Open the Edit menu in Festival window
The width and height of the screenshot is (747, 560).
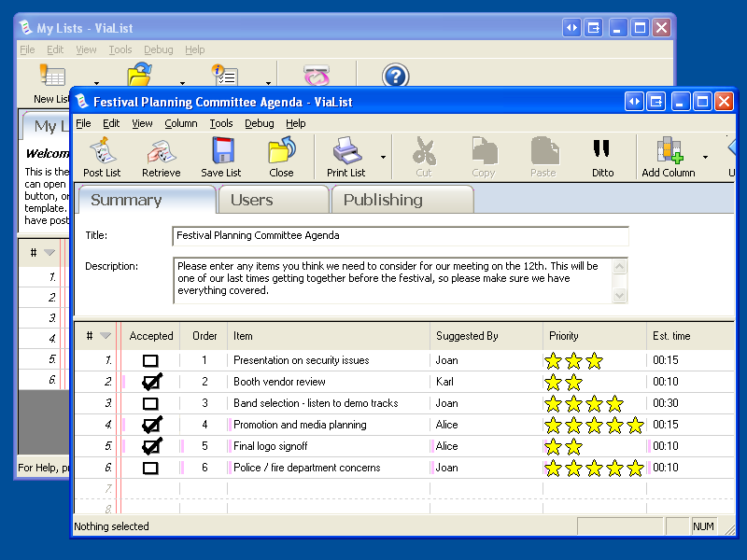pos(111,123)
